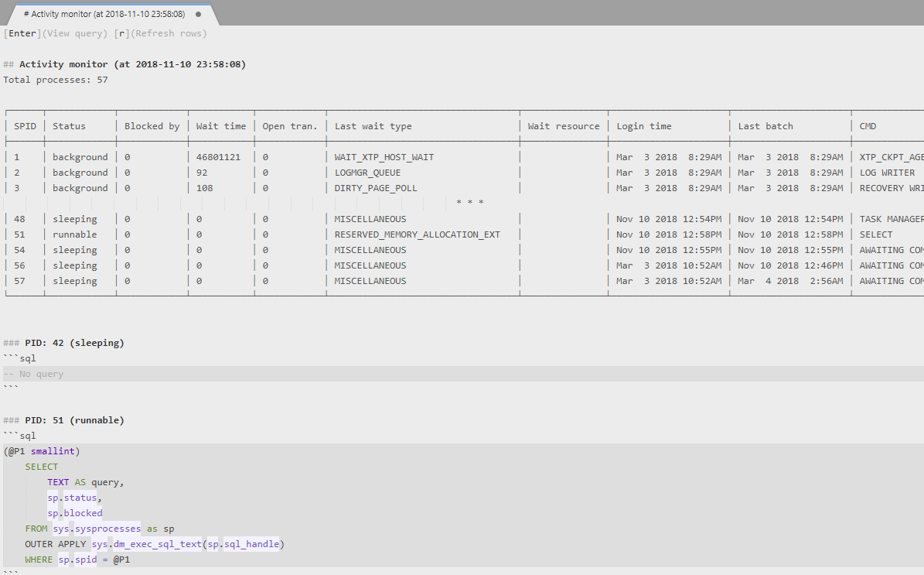Click the Wait time column header

pyautogui.click(x=221, y=126)
